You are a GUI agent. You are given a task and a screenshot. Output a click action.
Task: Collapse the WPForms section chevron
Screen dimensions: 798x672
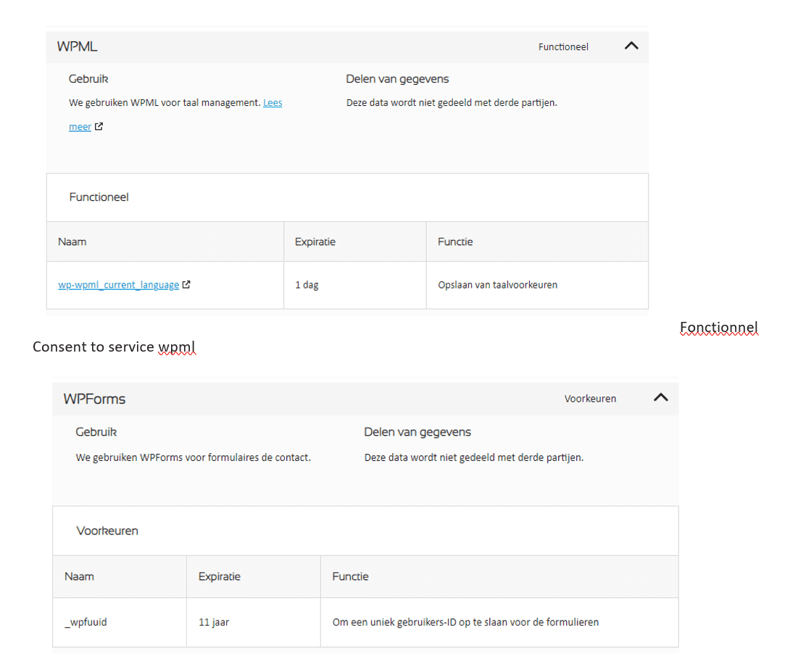[660, 397]
